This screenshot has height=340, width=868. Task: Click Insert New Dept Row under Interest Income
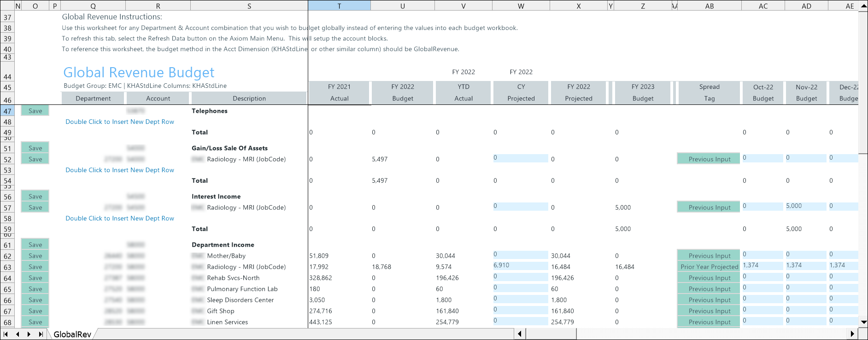(120, 219)
